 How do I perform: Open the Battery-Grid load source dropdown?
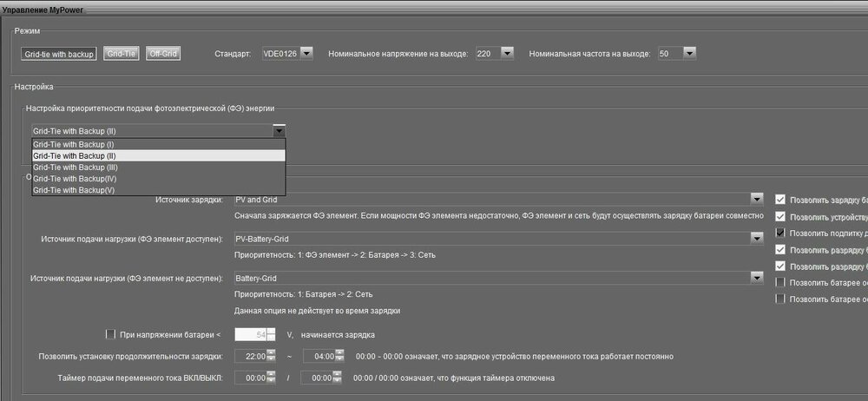tap(757, 278)
